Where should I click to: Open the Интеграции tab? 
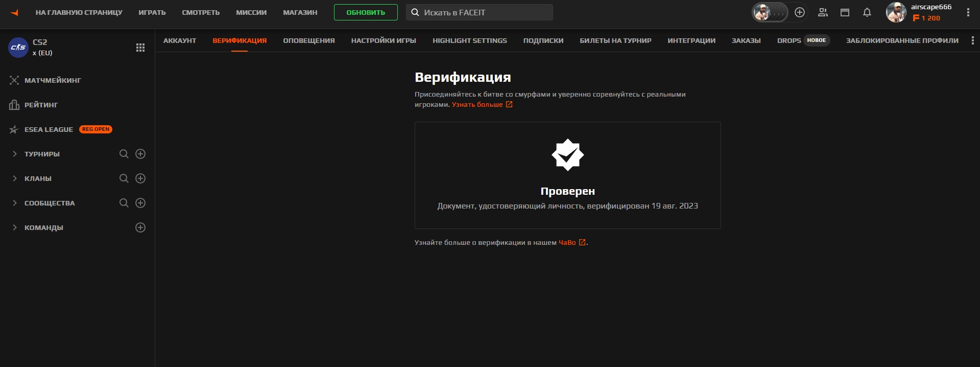691,40
